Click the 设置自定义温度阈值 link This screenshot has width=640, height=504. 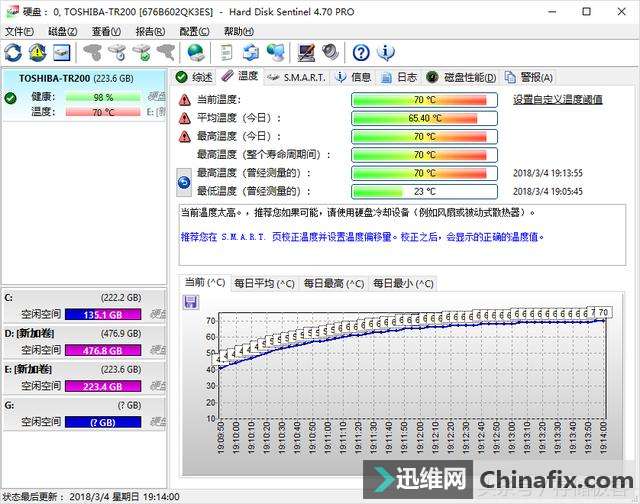pyautogui.click(x=558, y=100)
